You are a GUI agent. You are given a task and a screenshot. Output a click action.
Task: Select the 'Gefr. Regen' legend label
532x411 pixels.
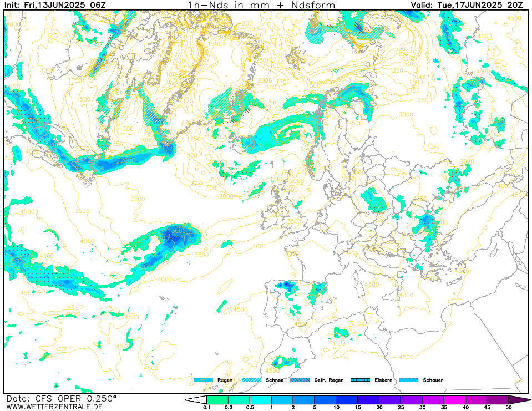coord(329,380)
